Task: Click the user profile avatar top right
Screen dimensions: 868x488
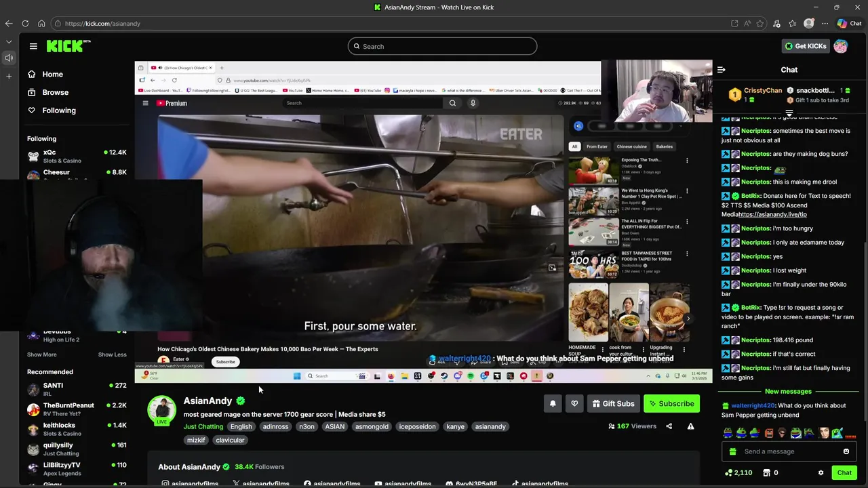Action: [x=841, y=46]
